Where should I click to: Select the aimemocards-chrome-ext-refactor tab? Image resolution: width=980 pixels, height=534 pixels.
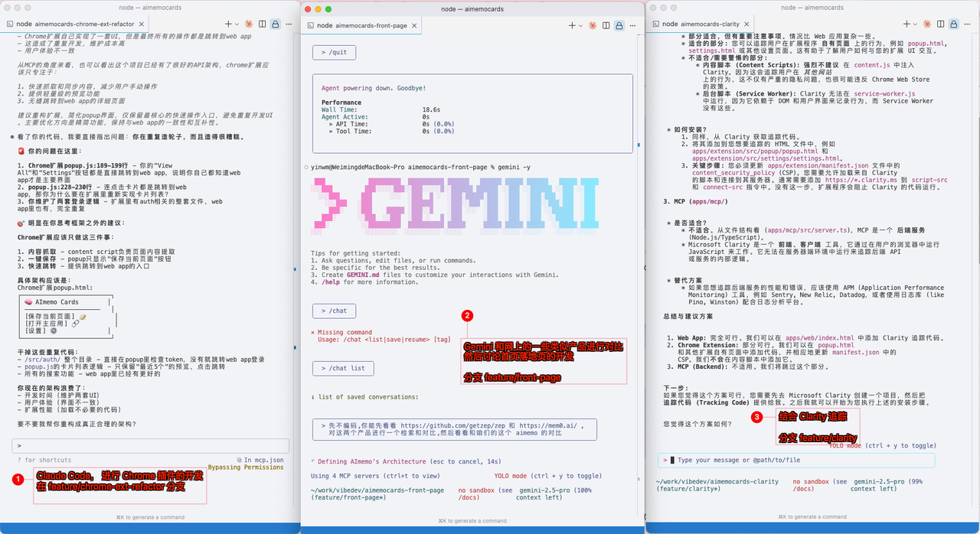[x=75, y=24]
